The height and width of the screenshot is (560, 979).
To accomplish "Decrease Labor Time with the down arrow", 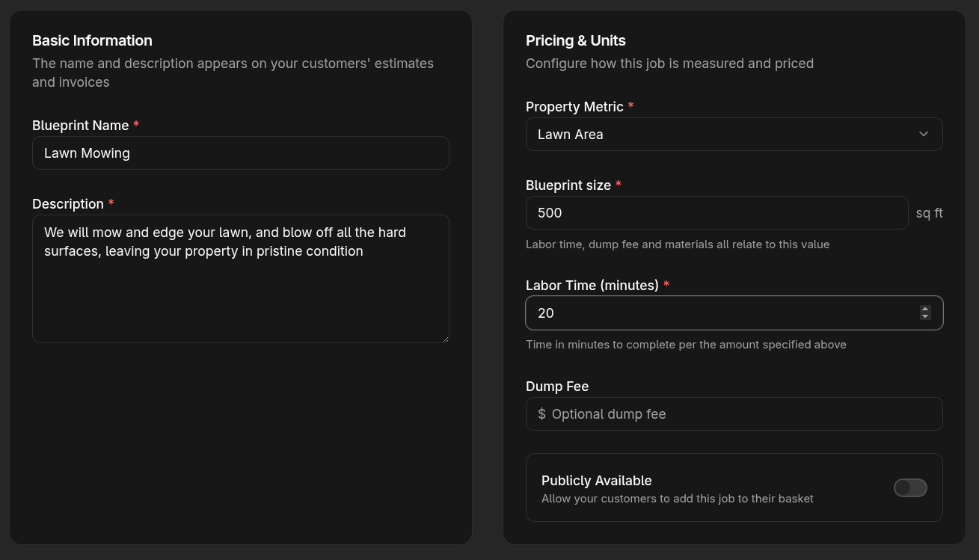I will 925,317.
